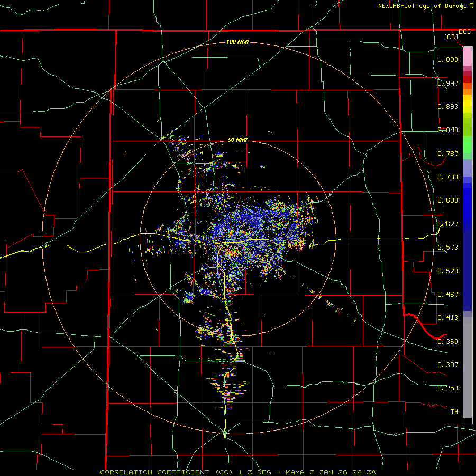Select the 0.360 scale value
Viewport: 476px width, 476px height.
coord(448,342)
